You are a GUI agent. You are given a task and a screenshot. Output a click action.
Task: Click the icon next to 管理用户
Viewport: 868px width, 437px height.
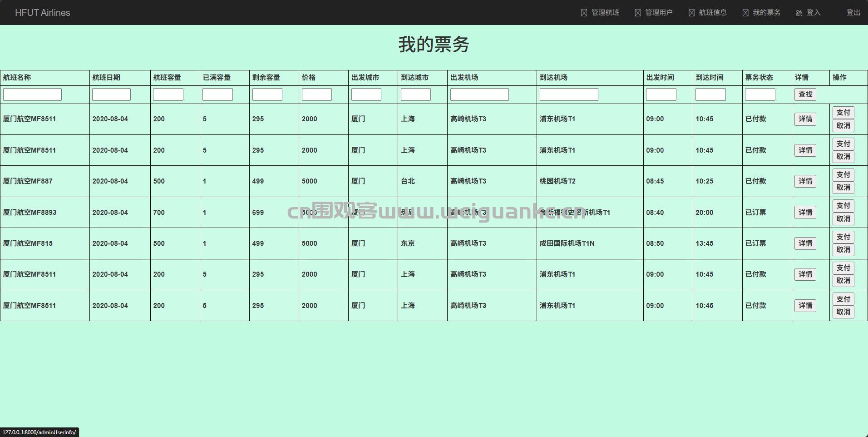(638, 13)
